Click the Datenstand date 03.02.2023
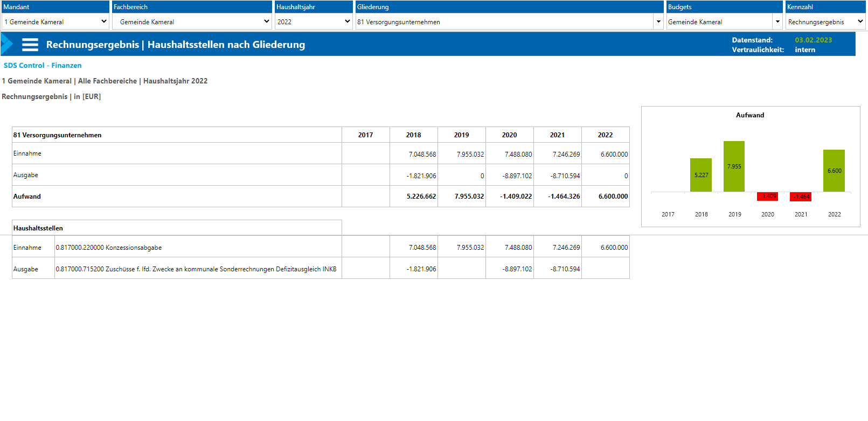The width and height of the screenshot is (868, 421). coord(814,40)
